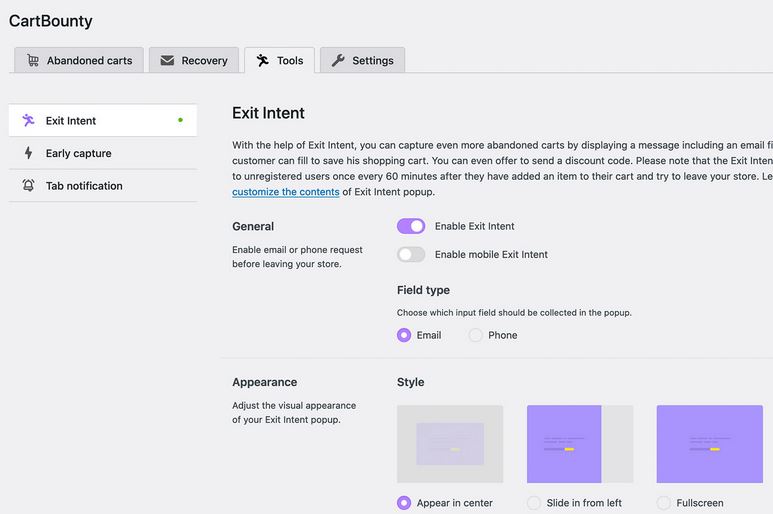Click the running figure icon in Tools tab
773x514 pixels.
click(x=262, y=60)
